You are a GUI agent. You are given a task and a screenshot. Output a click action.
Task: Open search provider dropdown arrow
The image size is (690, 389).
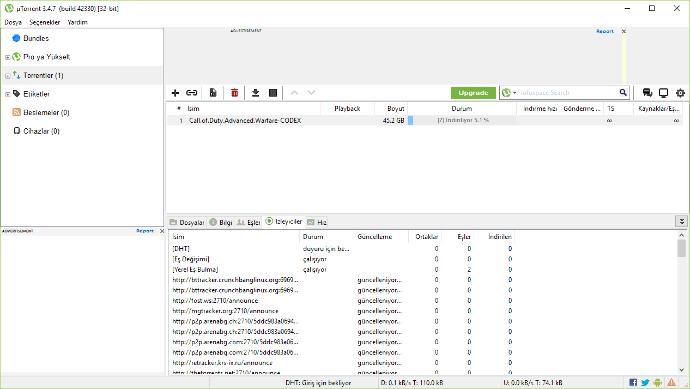[x=514, y=93]
